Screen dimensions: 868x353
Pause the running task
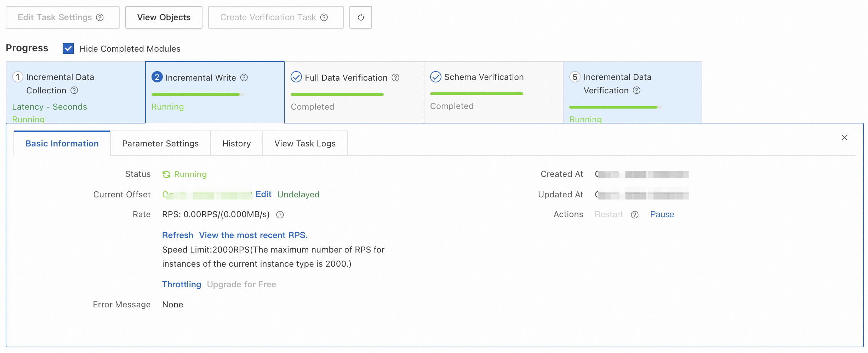pyautogui.click(x=662, y=214)
